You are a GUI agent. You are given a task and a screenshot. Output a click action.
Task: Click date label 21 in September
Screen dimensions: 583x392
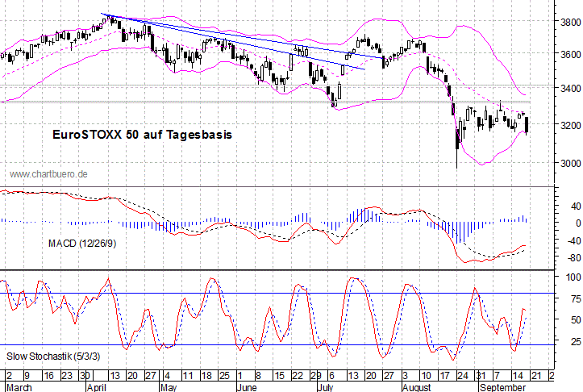pos(535,376)
